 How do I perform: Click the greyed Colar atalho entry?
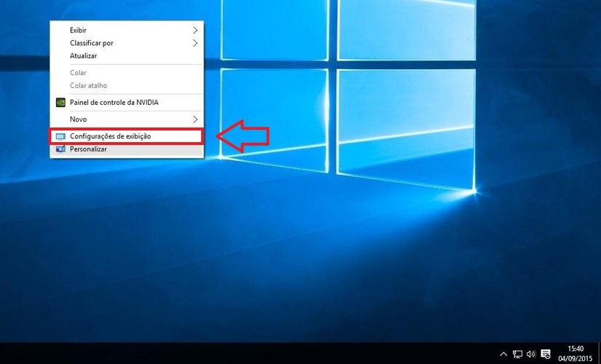click(127, 85)
